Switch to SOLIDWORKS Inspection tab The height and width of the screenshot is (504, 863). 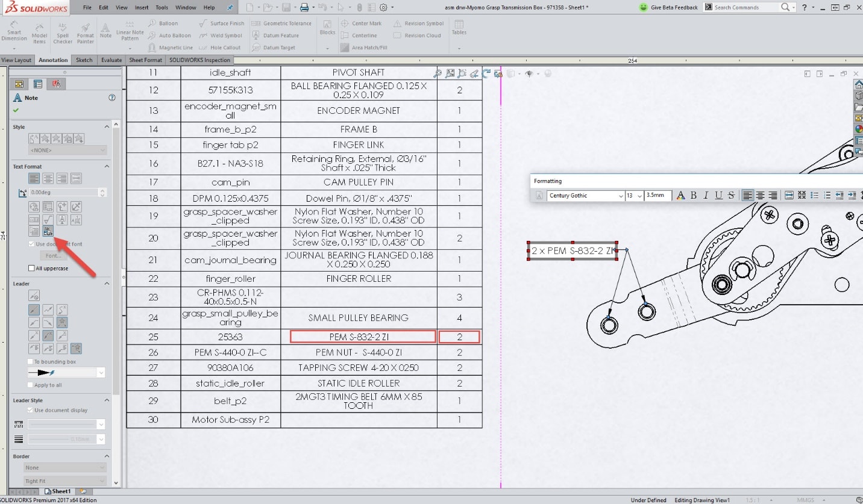click(x=199, y=60)
